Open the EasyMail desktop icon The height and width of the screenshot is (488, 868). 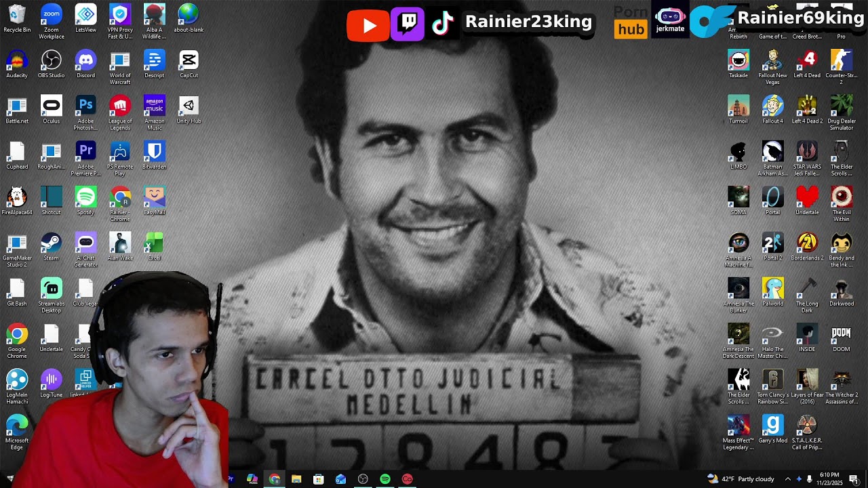tap(155, 201)
